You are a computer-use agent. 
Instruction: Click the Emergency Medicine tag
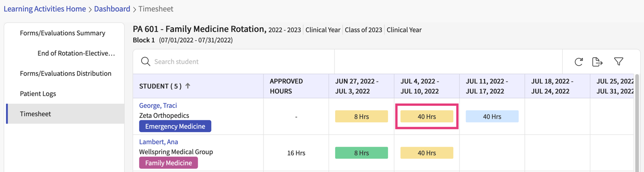tap(175, 126)
